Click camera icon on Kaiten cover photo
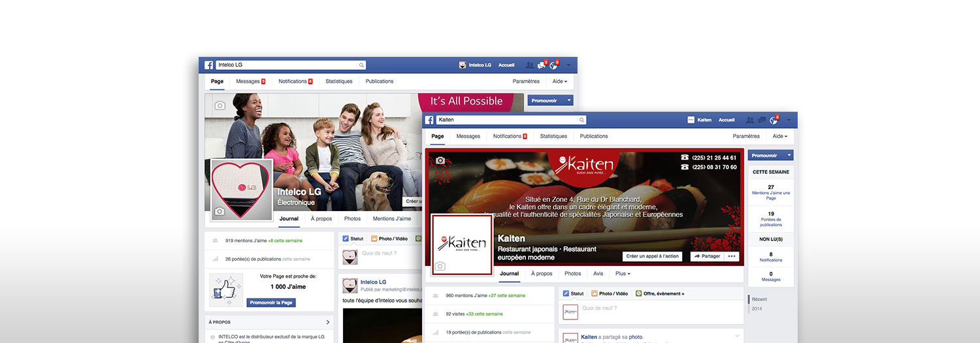980x343 pixels. click(440, 161)
